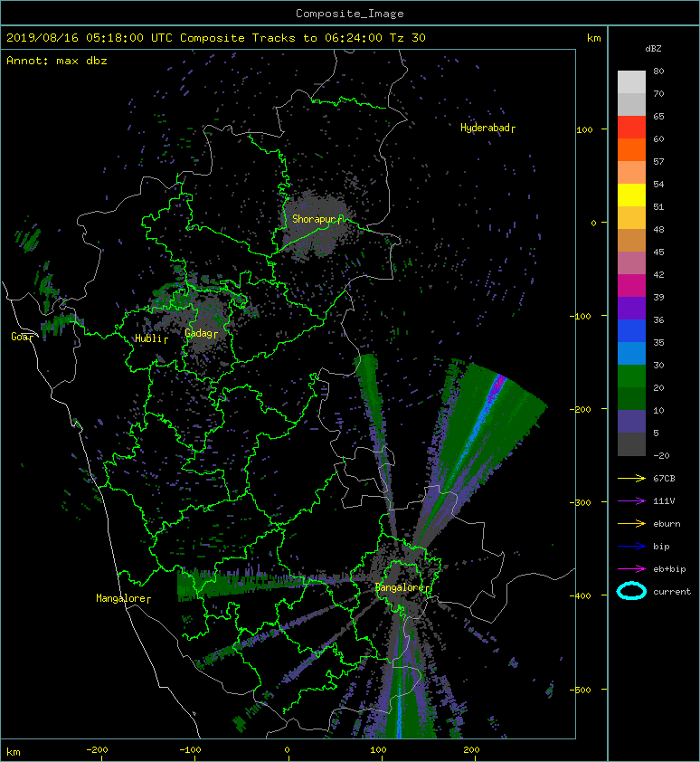Click the Hyderabad city label
Screen dimensions: 700x762
[x=487, y=128]
